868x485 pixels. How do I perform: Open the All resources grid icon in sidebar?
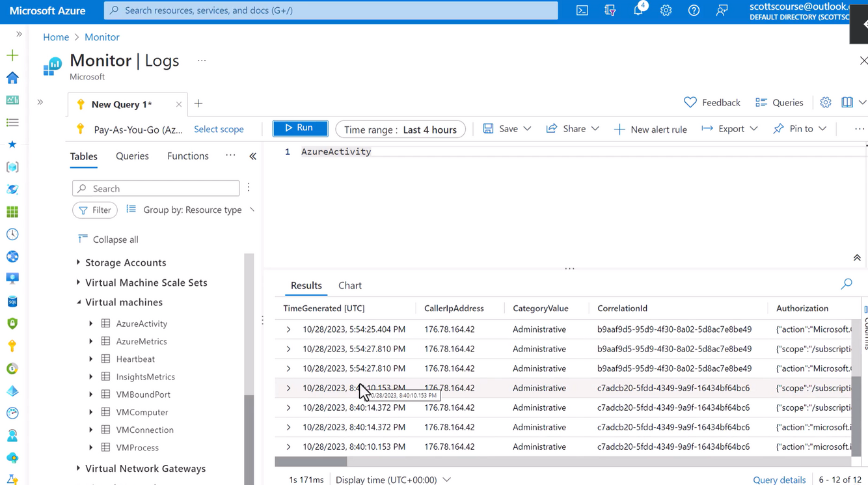point(12,212)
